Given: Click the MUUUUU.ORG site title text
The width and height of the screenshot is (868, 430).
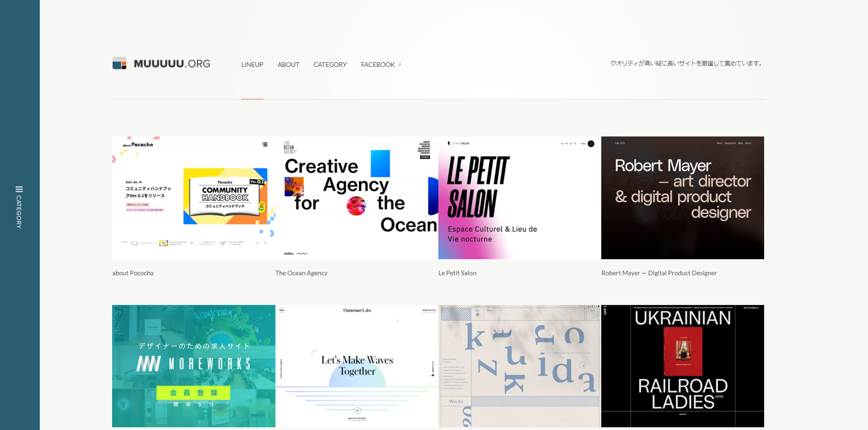Looking at the screenshot, I should point(172,64).
